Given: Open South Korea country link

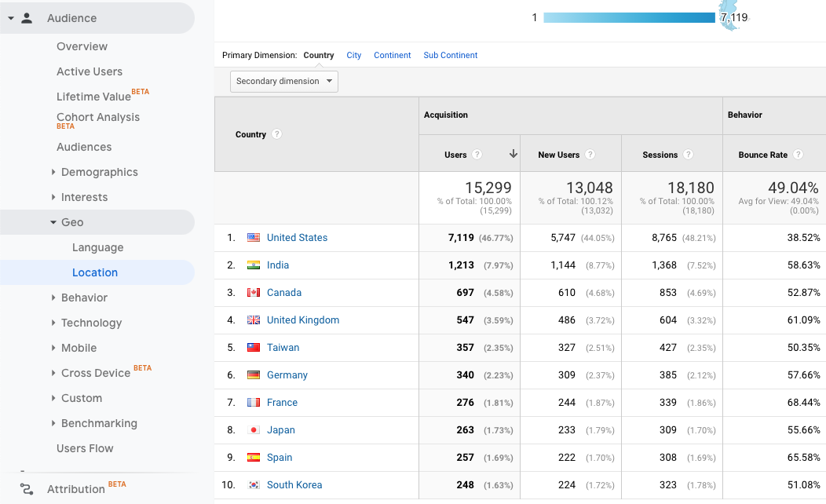Looking at the screenshot, I should coord(294,484).
